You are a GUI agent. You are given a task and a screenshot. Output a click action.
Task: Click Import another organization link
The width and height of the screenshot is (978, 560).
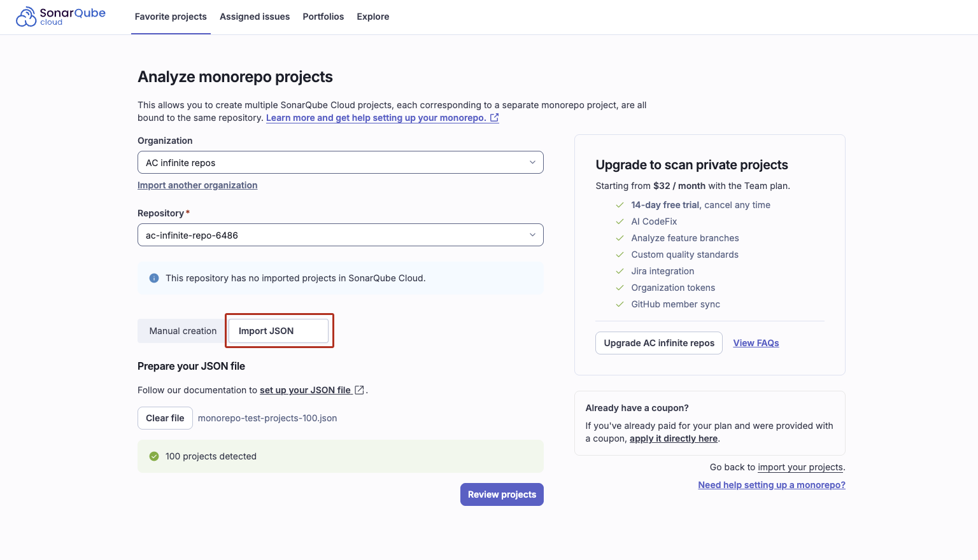coord(197,185)
